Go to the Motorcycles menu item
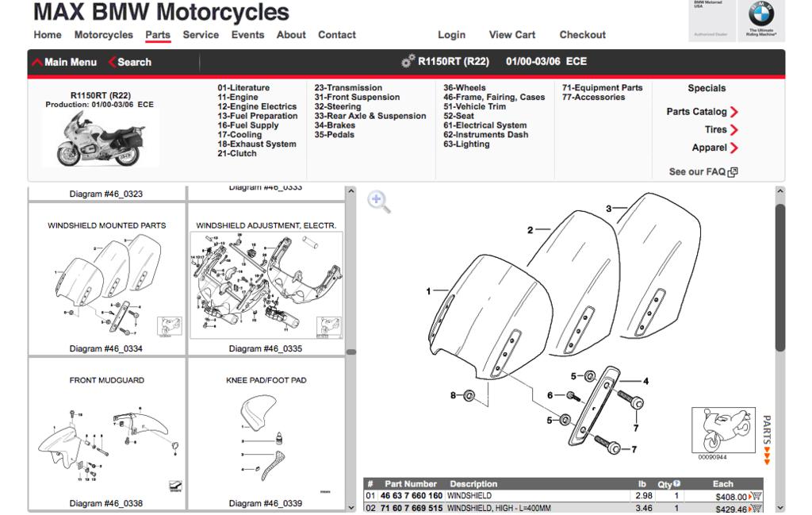 tap(103, 35)
